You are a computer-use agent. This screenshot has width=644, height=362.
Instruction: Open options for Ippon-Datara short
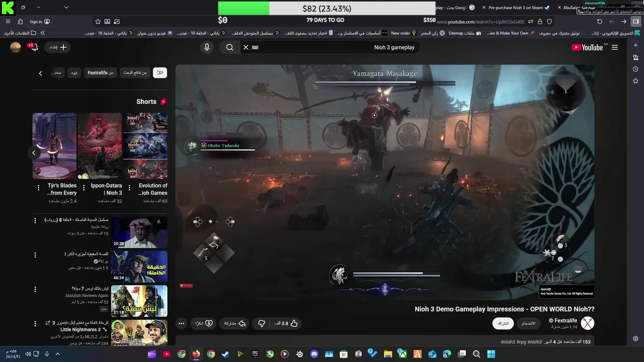point(84,188)
